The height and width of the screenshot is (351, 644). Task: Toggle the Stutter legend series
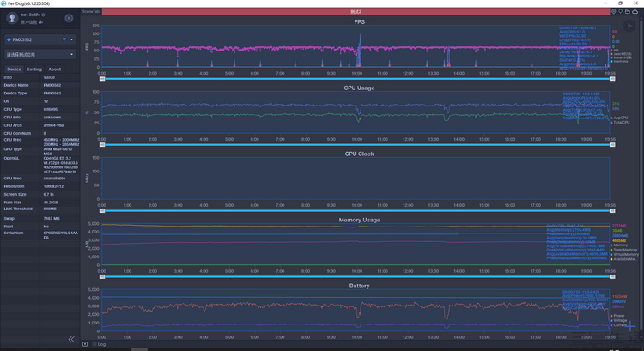622,57
